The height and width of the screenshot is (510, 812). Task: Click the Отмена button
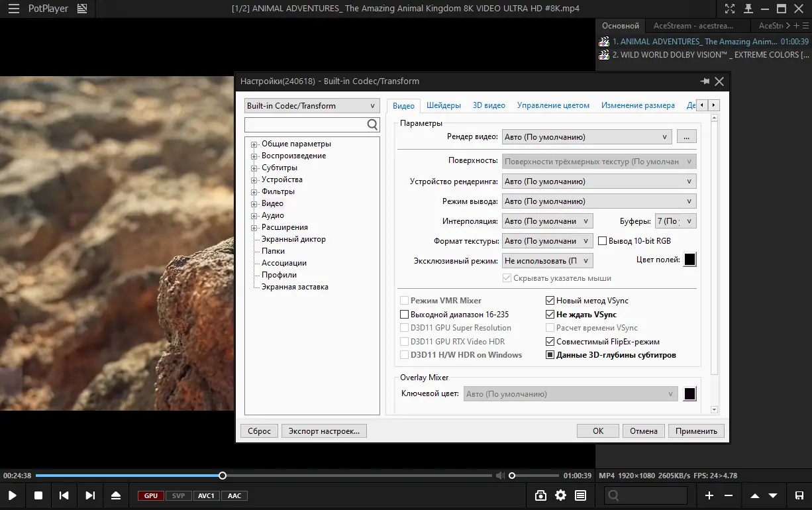[x=644, y=431]
